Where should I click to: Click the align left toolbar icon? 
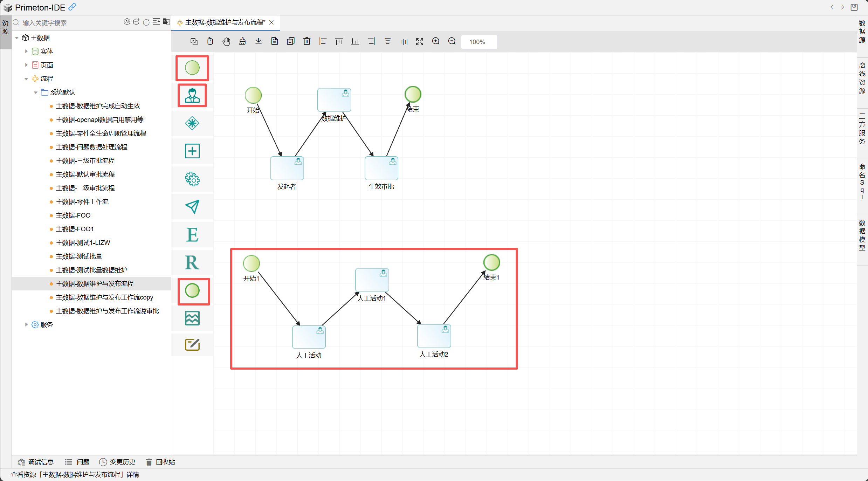pyautogui.click(x=323, y=41)
